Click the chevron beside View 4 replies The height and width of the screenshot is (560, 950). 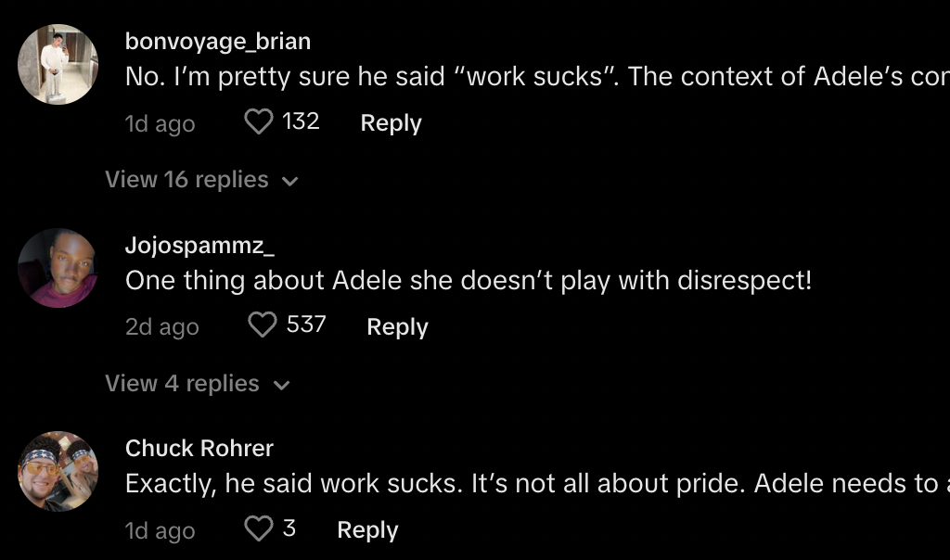282,386
